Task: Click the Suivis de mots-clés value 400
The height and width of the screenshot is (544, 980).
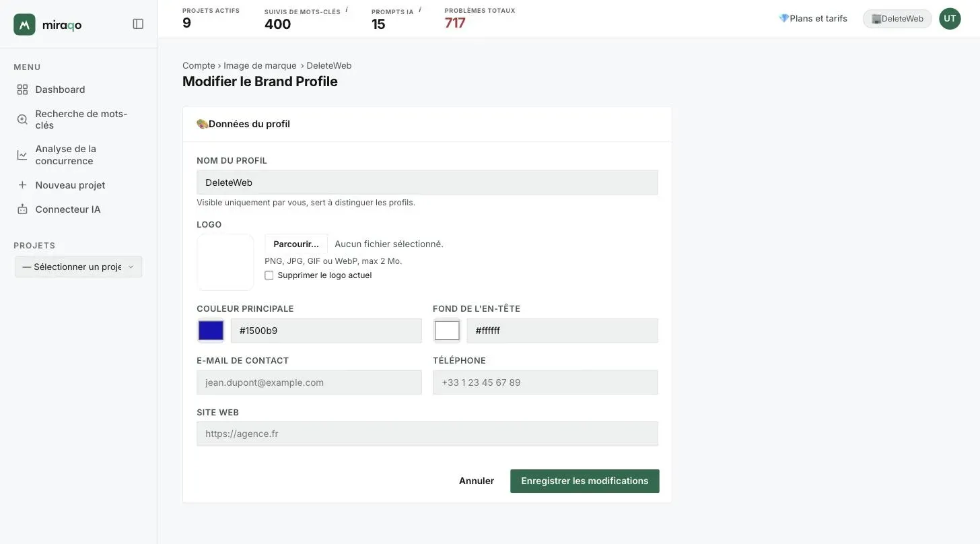Action: pyautogui.click(x=277, y=24)
